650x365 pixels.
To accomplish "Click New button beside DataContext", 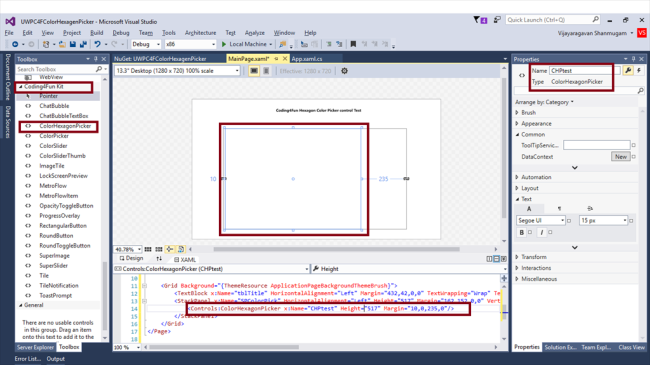I will tap(621, 156).
